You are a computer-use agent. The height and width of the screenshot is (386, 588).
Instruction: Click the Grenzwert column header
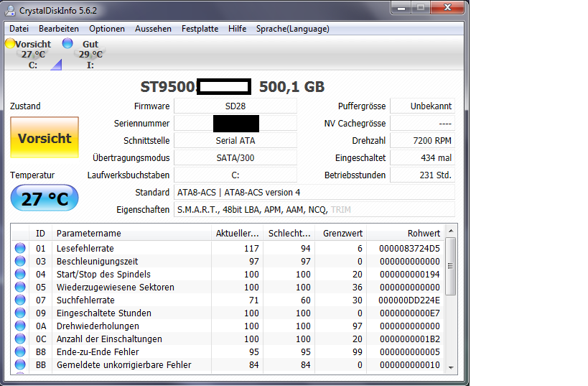[x=341, y=233]
